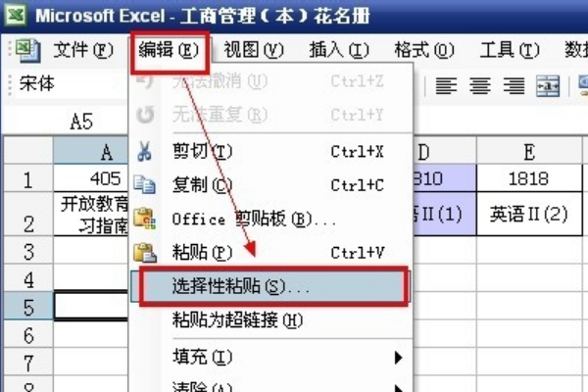588x392 pixels.
Task: Open the 格式(O) menu
Action: (424, 50)
